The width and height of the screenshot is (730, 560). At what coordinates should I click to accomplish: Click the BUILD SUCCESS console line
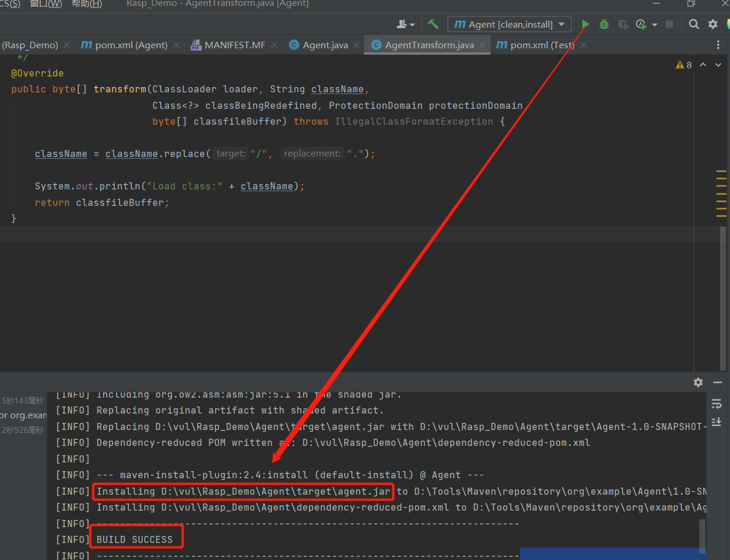pyautogui.click(x=135, y=539)
